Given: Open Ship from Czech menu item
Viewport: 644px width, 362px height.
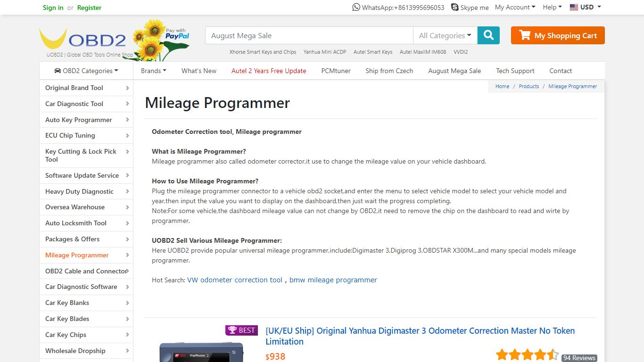Looking at the screenshot, I should [x=389, y=71].
